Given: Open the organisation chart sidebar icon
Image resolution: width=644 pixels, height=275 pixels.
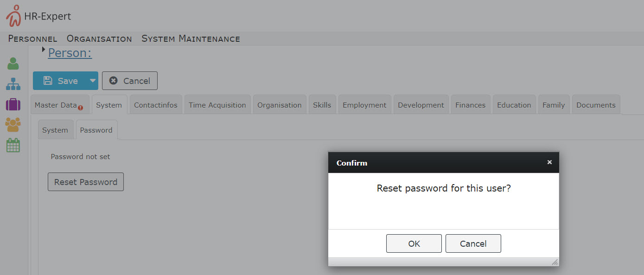Looking at the screenshot, I should pos(13,84).
